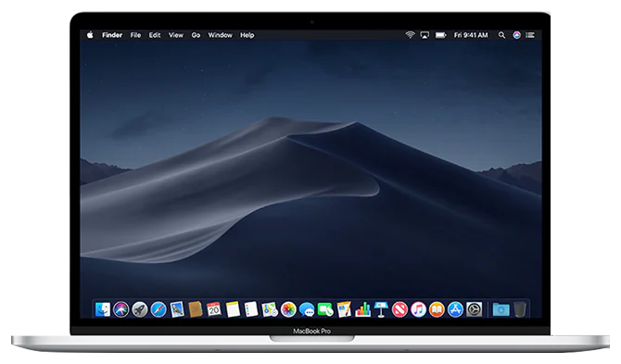Open the Finder menu in menu bar
Viewport: 621px width, 364px height.
[x=112, y=35]
